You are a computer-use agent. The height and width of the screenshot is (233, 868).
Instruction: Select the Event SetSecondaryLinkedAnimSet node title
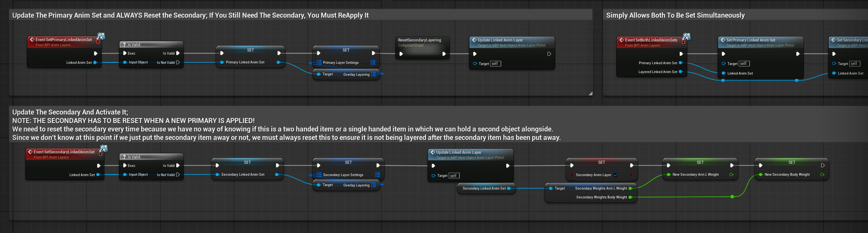(x=64, y=152)
